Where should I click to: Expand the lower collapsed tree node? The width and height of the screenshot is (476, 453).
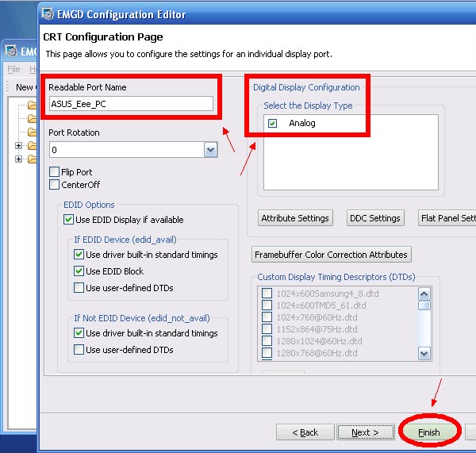click(19, 159)
